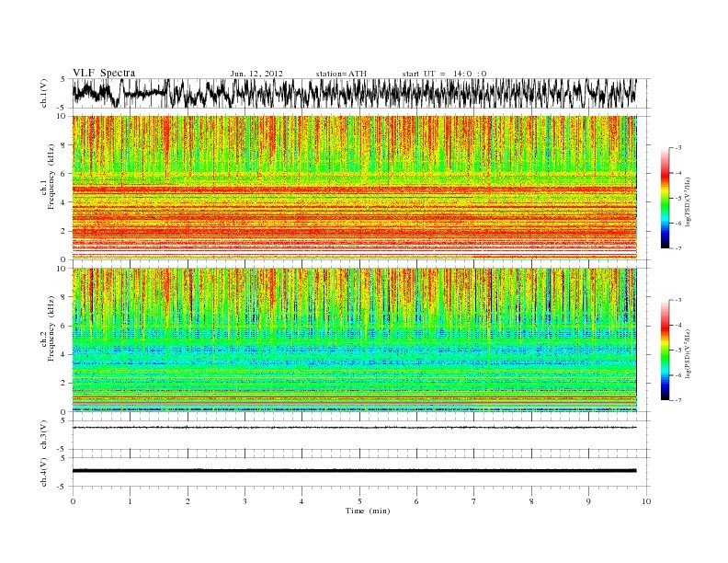Image resolution: width=728 pixels, height=563 pixels.
Task: Click the time axis tick label "4"
Action: coord(301,501)
